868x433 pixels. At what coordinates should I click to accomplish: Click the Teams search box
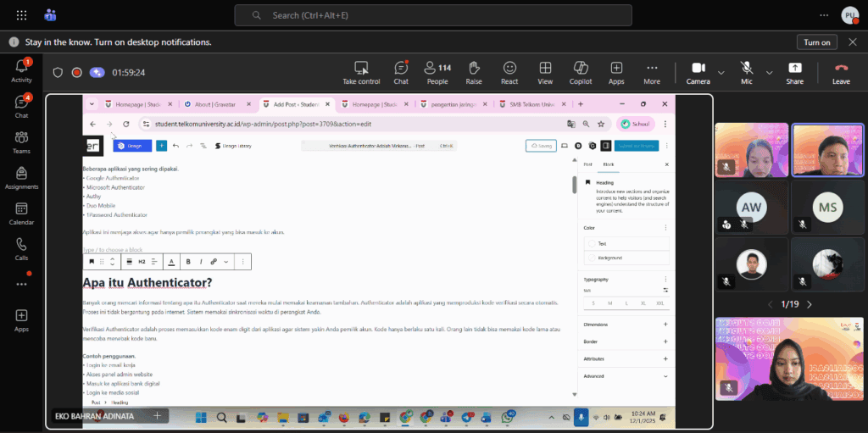(x=433, y=15)
